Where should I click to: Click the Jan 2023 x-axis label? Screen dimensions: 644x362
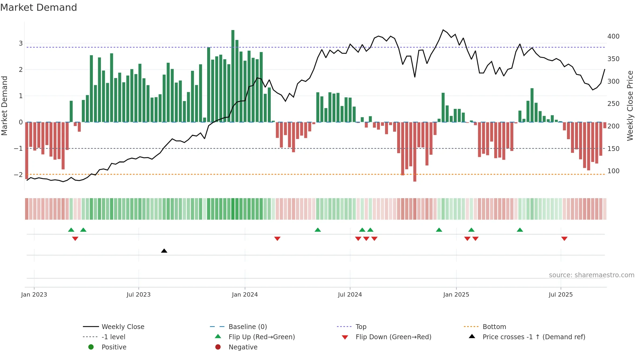click(34, 294)
